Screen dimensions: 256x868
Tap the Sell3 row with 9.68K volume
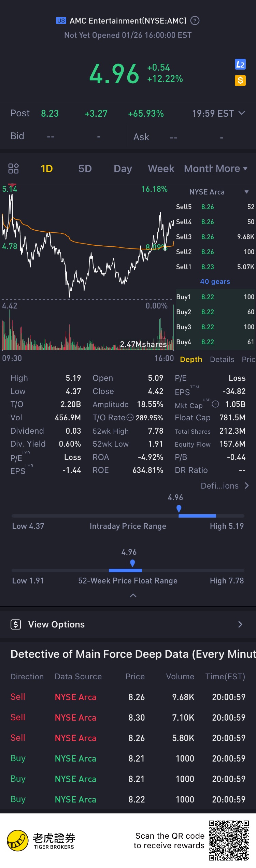tap(215, 237)
